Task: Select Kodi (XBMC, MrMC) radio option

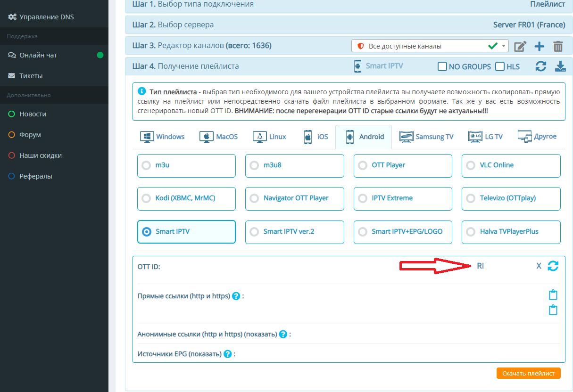Action: [x=186, y=198]
